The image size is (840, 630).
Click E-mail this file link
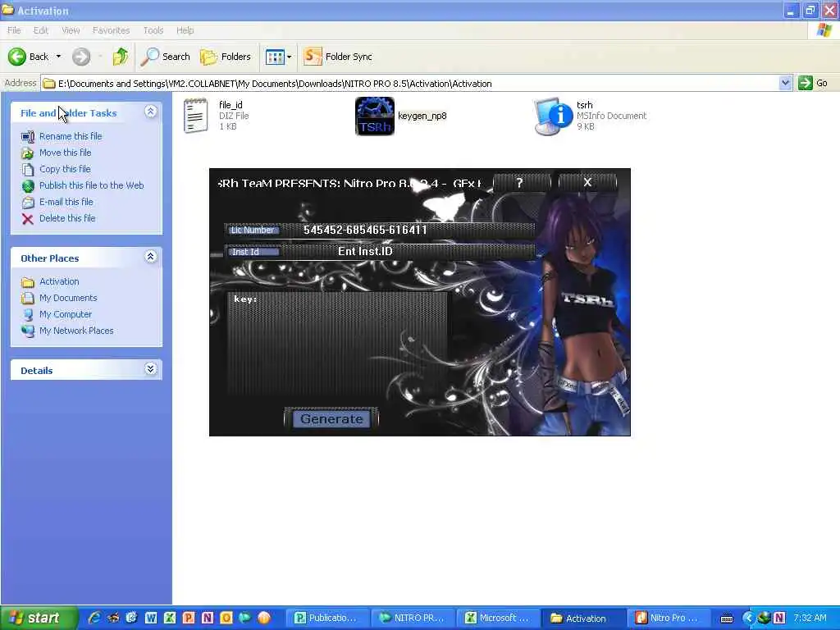(x=66, y=202)
